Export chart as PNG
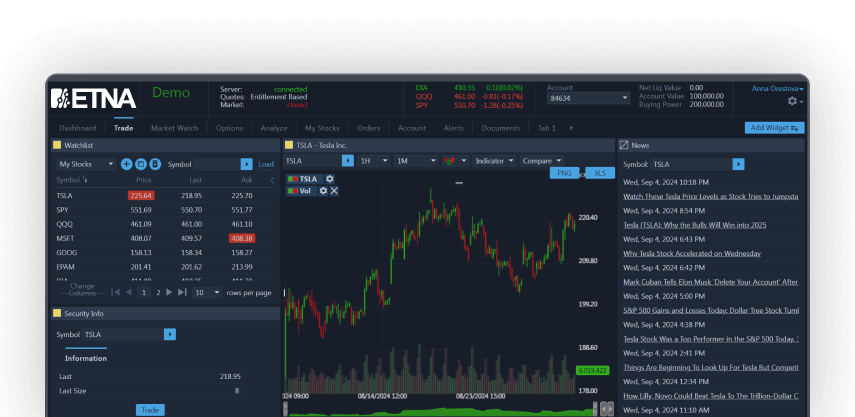The width and height of the screenshot is (855, 417). pyautogui.click(x=565, y=173)
